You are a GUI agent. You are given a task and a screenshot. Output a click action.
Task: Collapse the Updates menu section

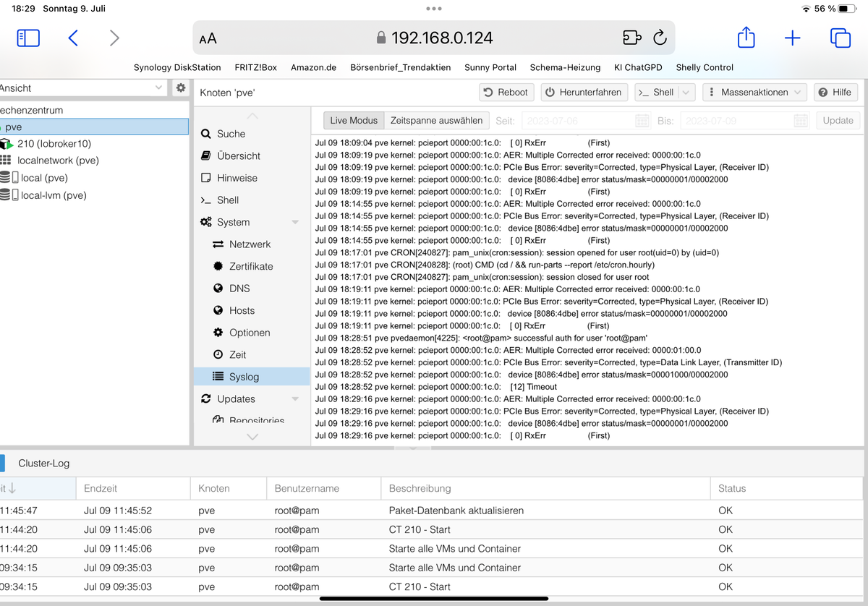click(x=295, y=399)
